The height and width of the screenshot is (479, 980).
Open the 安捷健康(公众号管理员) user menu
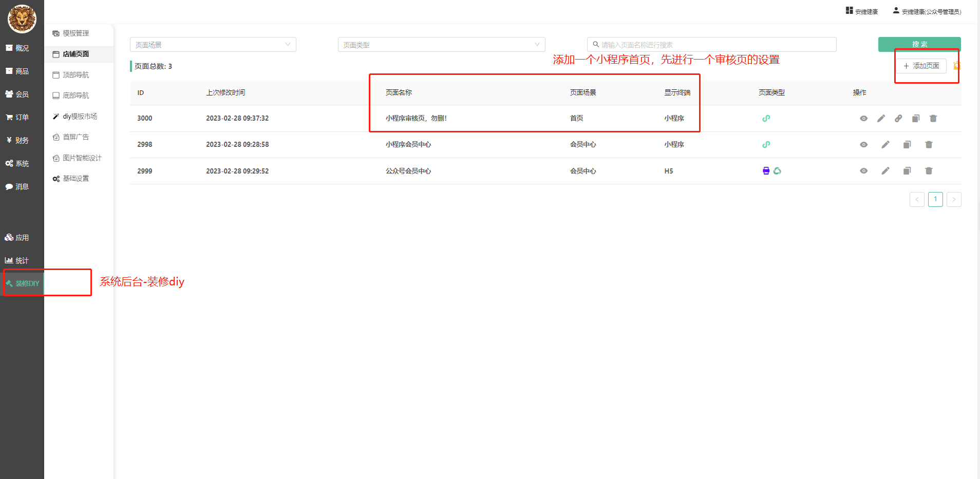(927, 11)
